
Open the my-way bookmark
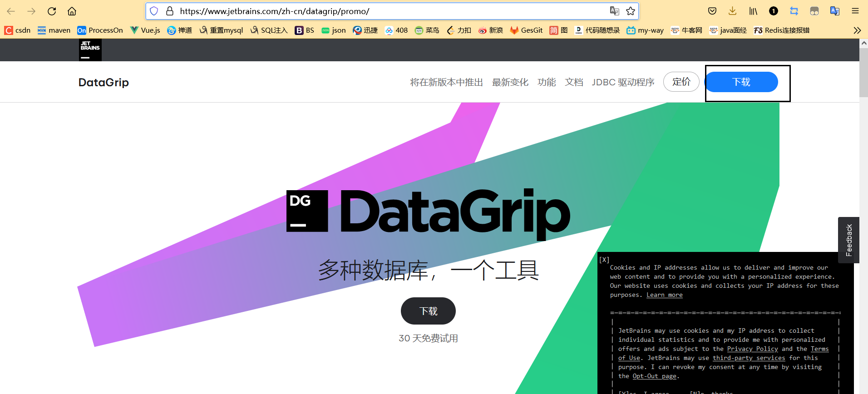pos(645,30)
